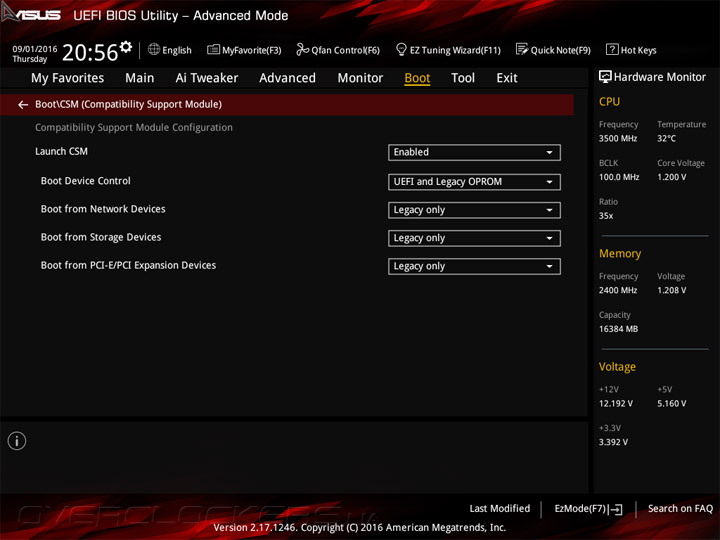Switch to EzMode(F7)

(588, 509)
